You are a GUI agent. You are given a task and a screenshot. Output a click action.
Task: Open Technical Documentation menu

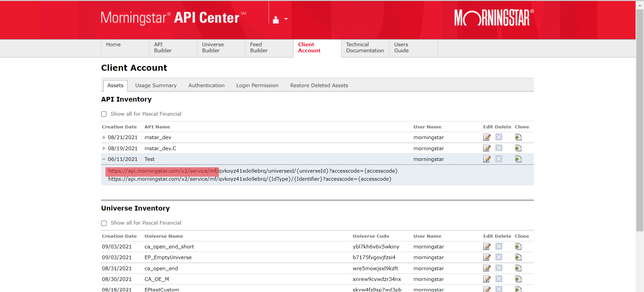[x=365, y=48]
